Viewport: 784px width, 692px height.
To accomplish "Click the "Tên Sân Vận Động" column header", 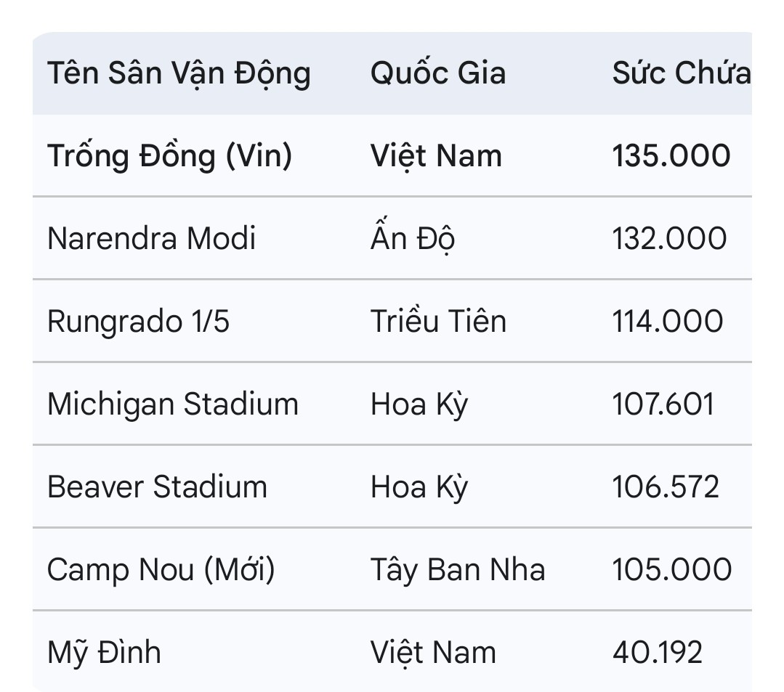I will coord(179,74).
